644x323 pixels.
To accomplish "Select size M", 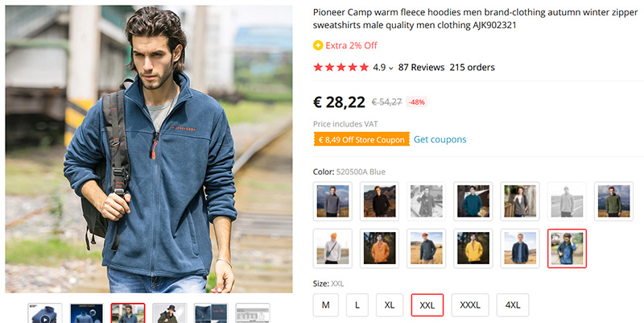I will [x=326, y=305].
